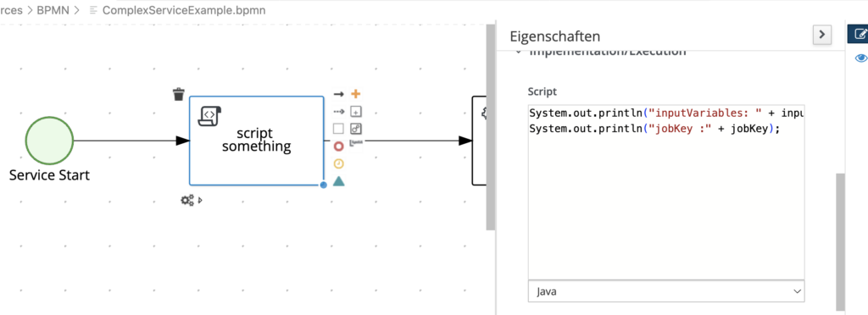Append an end event via the red circle
Viewport: 868px width, 315px height.
pos(339,146)
